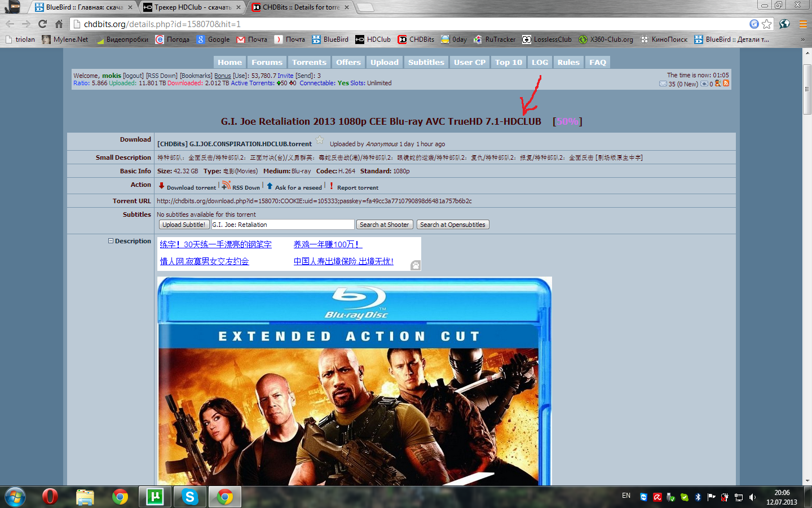Open Opera from the taskbar
Screen dimensions: 812x508
(50, 497)
